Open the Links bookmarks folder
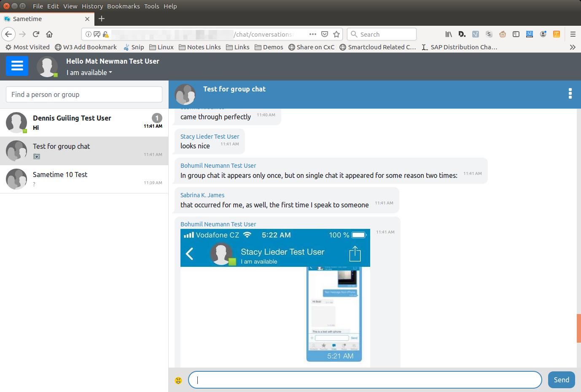The image size is (581, 392). coord(238,47)
